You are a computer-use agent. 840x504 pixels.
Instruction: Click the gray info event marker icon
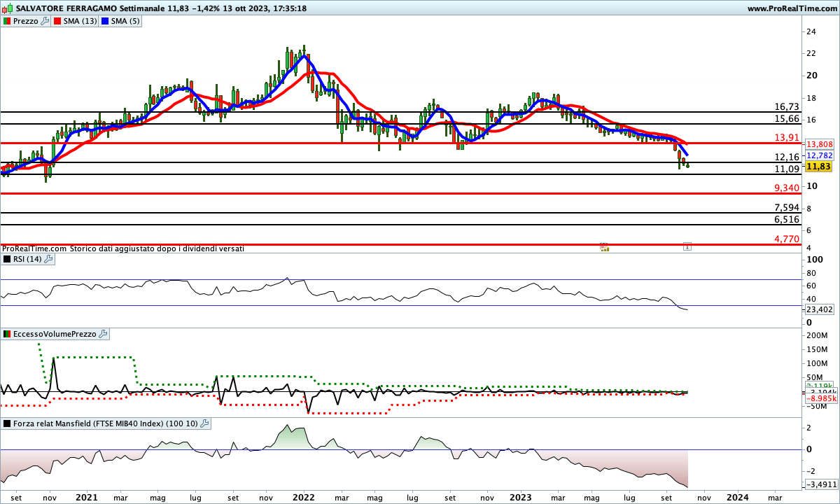coord(687,246)
